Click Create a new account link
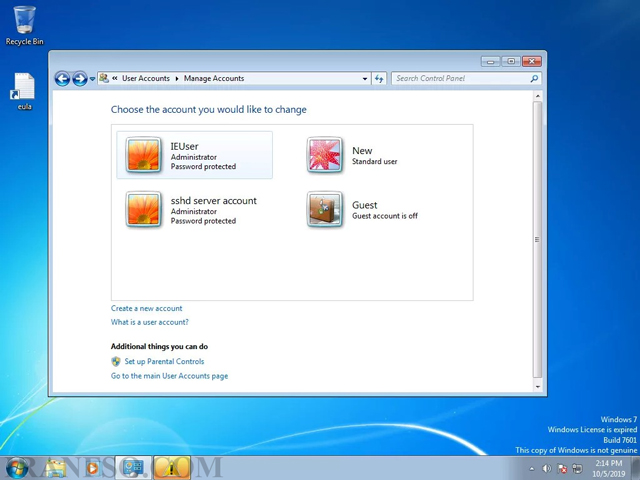 (x=147, y=309)
